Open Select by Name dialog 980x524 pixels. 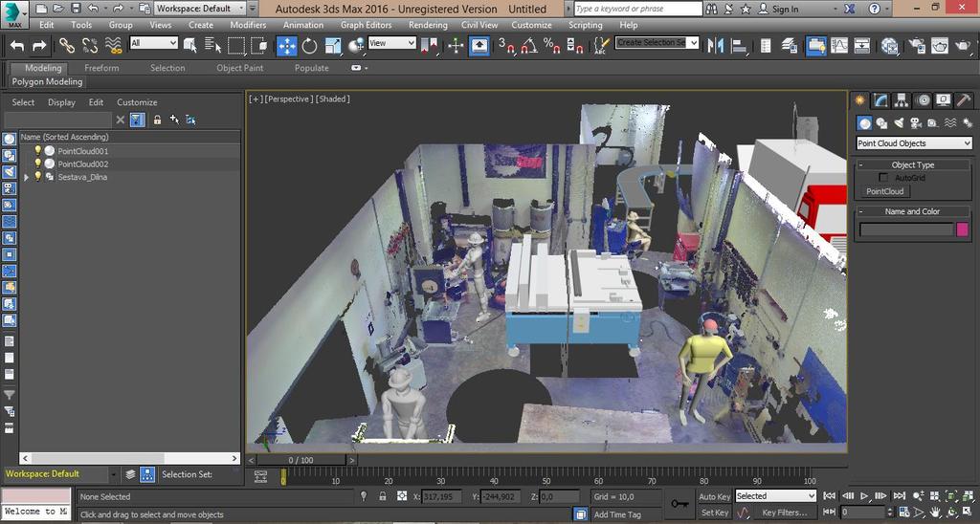tap(212, 46)
